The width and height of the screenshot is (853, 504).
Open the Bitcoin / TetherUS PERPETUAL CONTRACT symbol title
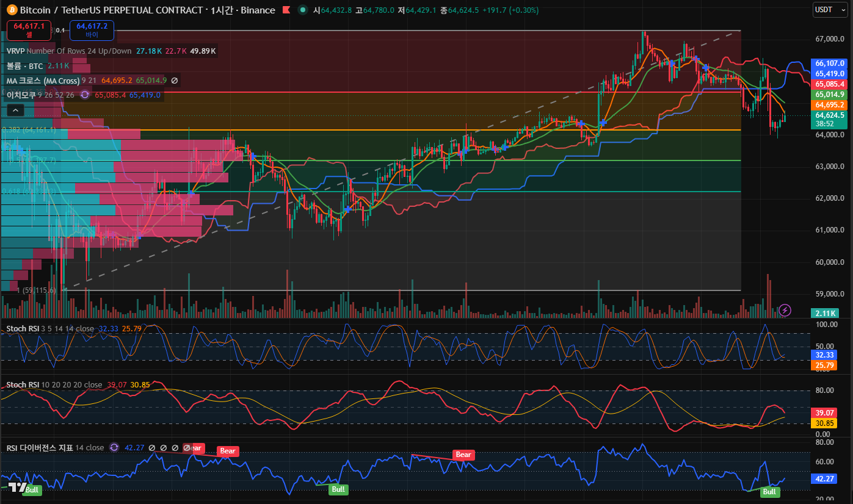click(x=112, y=10)
